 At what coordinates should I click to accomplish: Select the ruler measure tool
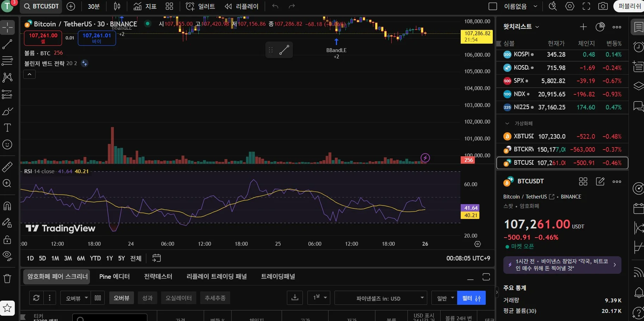(7, 166)
